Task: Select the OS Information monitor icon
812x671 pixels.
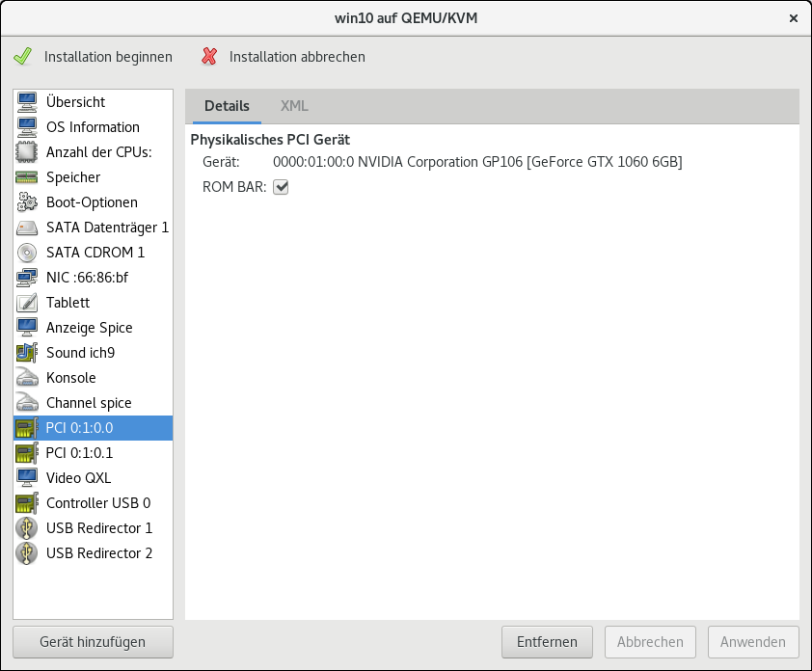Action: tap(27, 127)
